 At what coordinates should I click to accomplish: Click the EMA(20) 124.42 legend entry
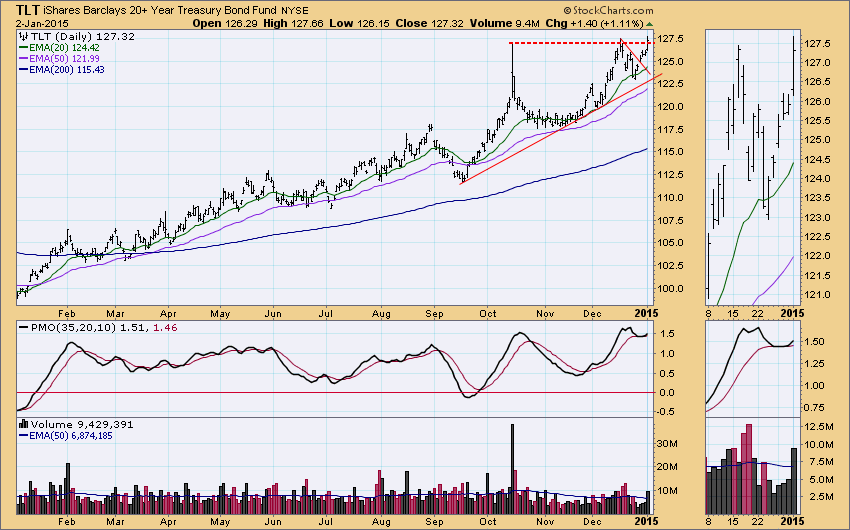tap(59, 48)
